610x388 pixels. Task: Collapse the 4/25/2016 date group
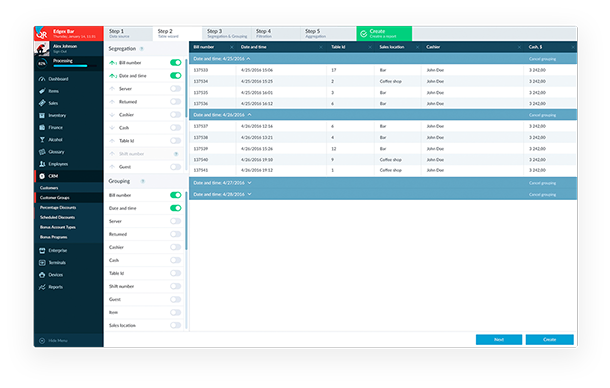pos(249,59)
